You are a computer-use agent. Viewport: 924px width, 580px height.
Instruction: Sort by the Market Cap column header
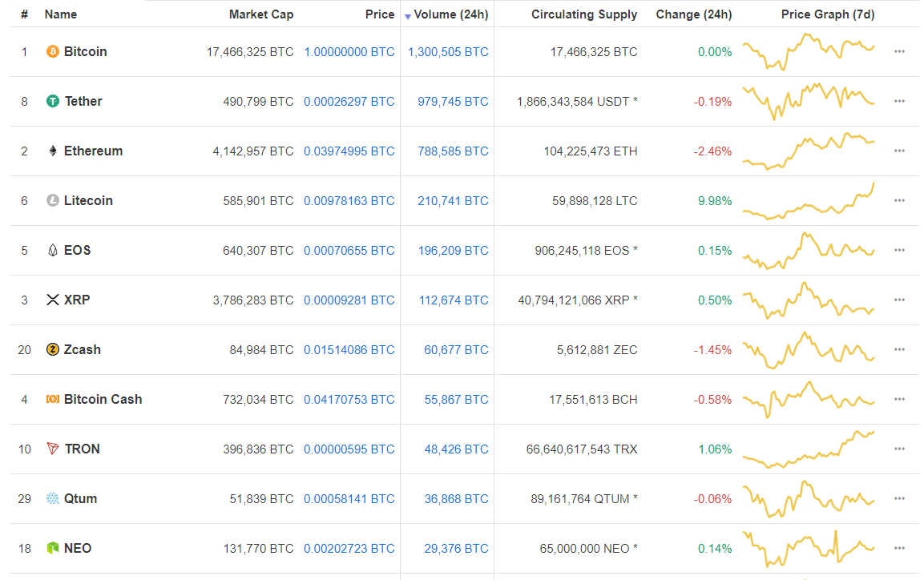261,14
